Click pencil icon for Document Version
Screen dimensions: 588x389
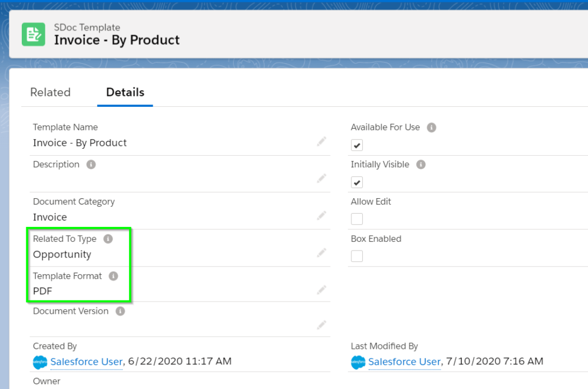[x=322, y=325]
